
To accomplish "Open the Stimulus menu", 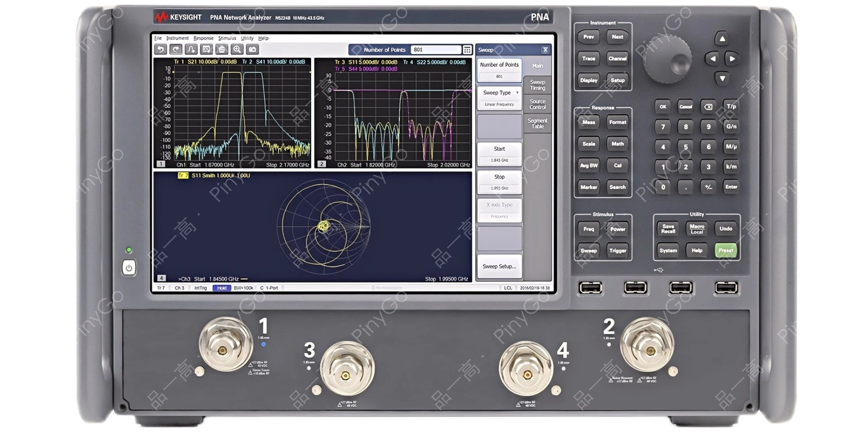I will [227, 38].
